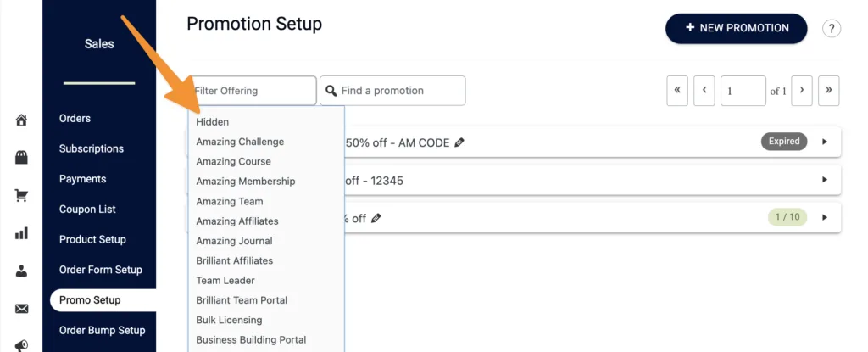
Task: Select the shopping cart icon in the left rail
Action: (x=22, y=196)
